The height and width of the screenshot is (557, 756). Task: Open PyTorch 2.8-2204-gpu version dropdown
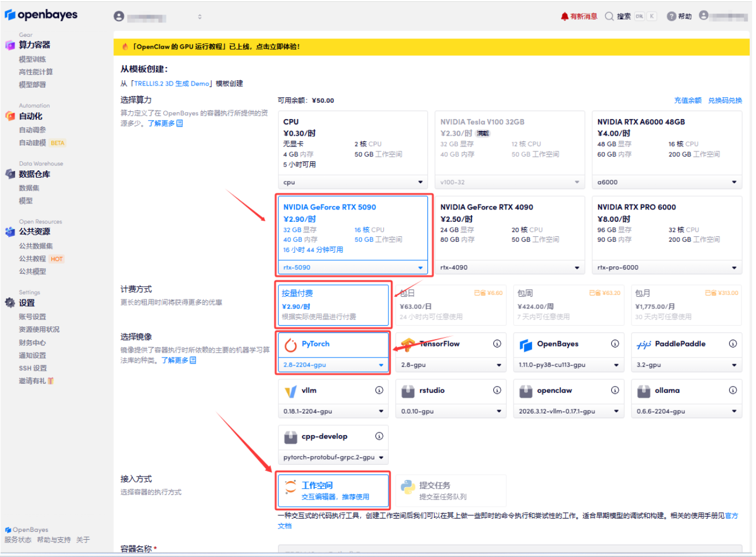tap(333, 365)
